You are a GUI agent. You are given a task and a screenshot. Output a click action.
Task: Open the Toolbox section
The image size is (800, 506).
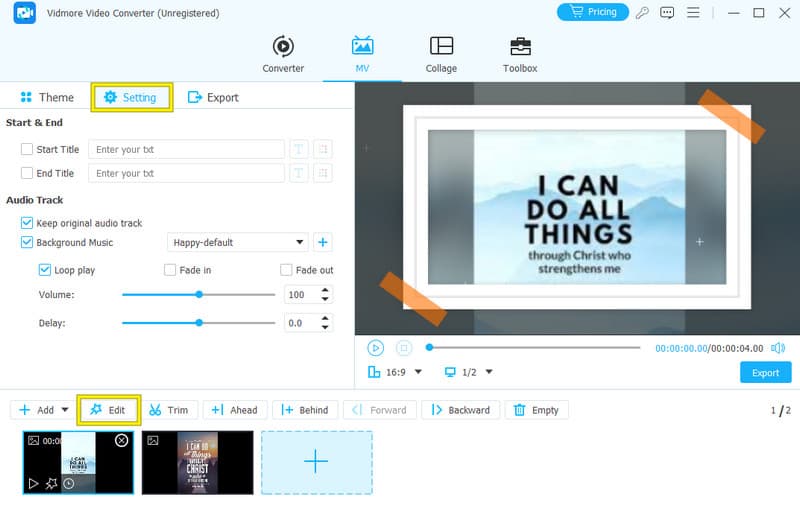coord(520,55)
